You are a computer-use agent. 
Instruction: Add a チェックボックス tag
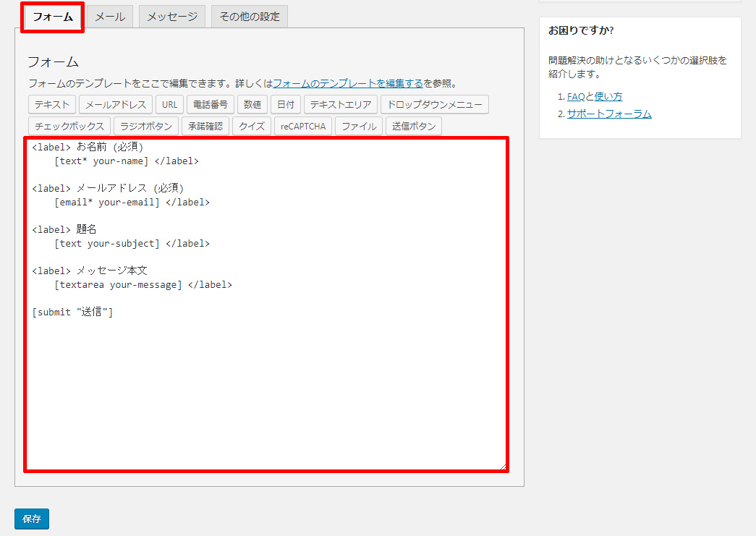(70, 126)
